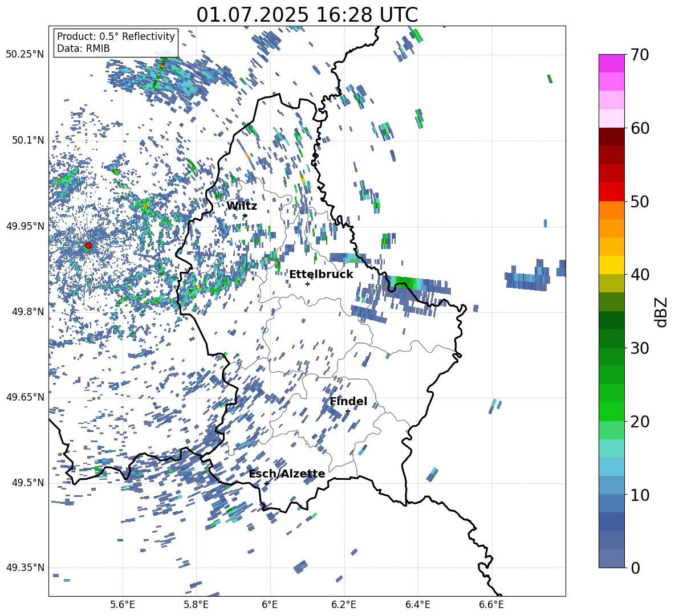The width and height of the screenshot is (675, 616).
Task: Click the dark red colorbar segment below 60
Action: (x=611, y=137)
